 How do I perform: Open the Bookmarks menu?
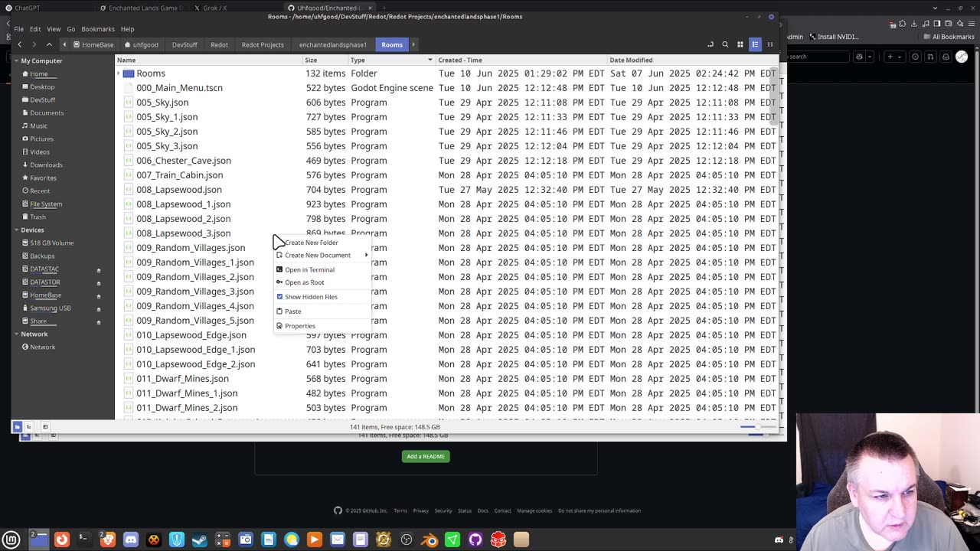[x=98, y=29]
